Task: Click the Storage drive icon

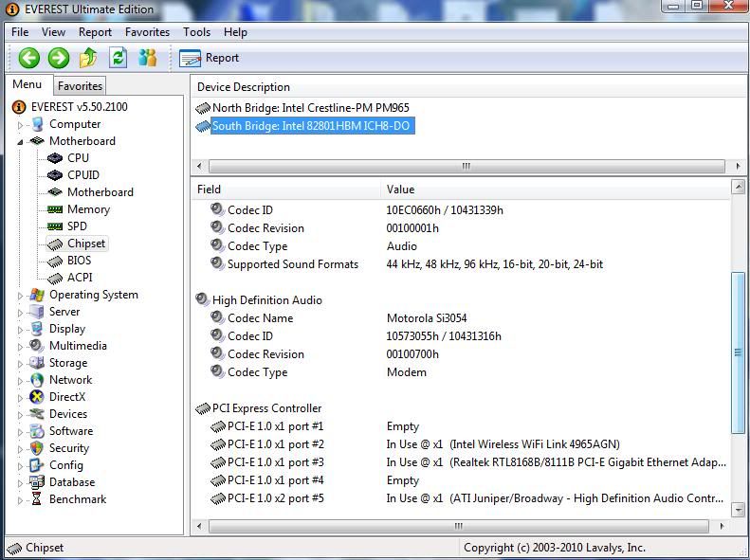Action: pyautogui.click(x=37, y=363)
